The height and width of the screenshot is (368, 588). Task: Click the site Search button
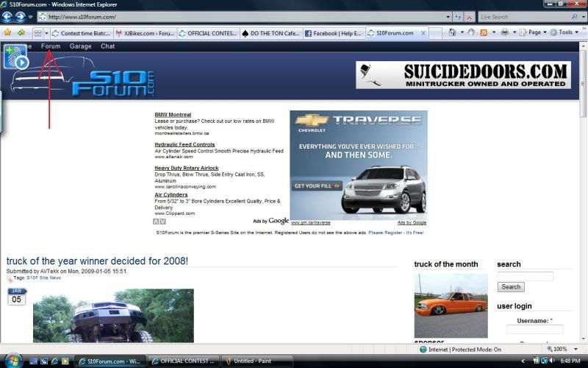click(x=511, y=287)
